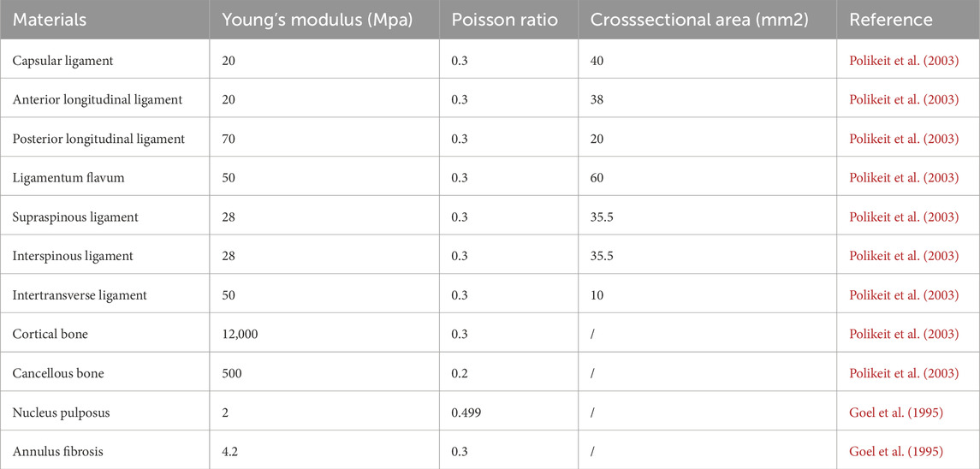Click the Reference column header
This screenshot has height=469, width=980.
(891, 21)
